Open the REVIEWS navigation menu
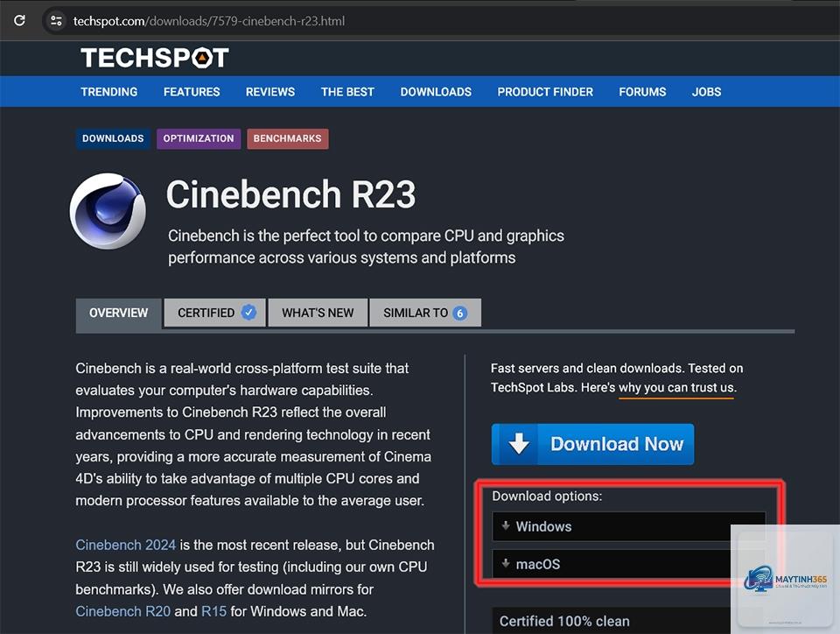 pyautogui.click(x=270, y=92)
